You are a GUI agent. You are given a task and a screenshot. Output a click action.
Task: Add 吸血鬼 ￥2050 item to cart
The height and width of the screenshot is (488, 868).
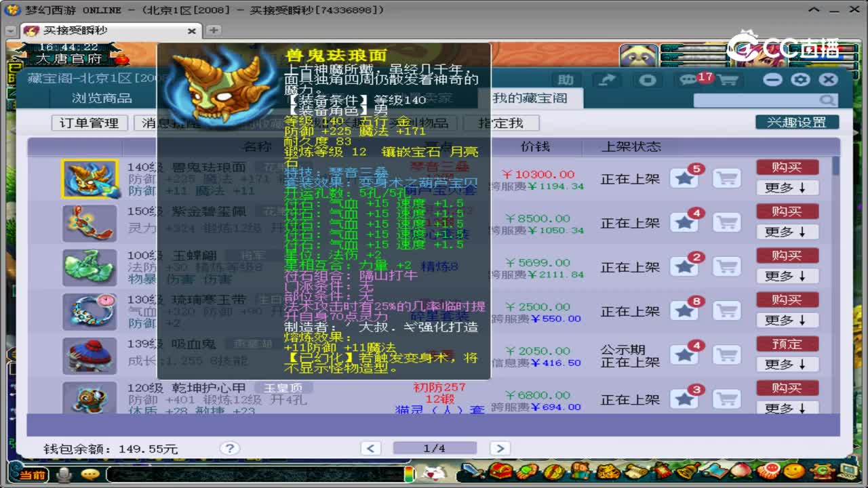[x=727, y=355]
